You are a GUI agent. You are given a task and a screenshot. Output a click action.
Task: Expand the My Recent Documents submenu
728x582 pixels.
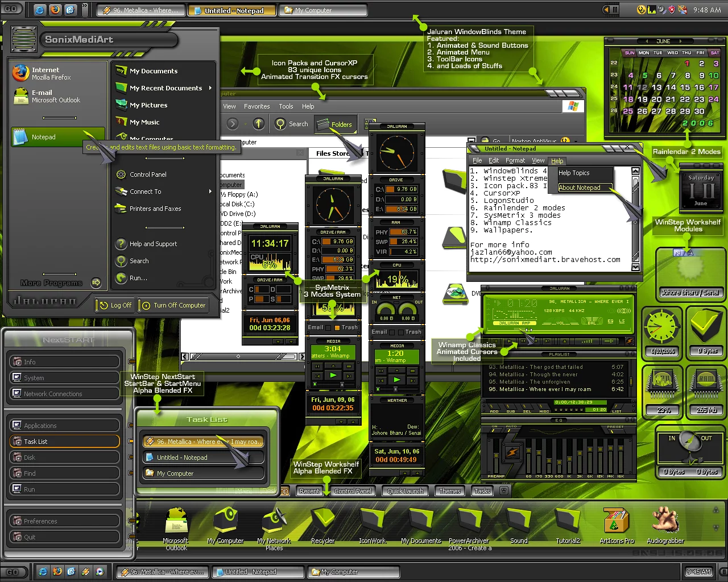(x=210, y=88)
